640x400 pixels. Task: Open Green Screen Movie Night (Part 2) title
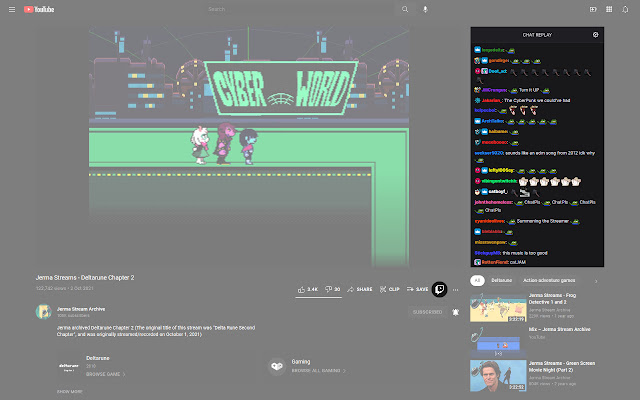(562, 367)
